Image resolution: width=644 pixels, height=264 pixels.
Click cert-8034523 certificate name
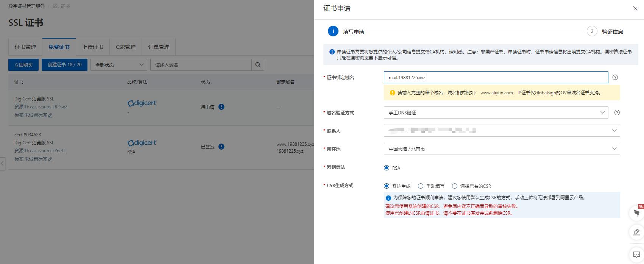pyautogui.click(x=28, y=135)
